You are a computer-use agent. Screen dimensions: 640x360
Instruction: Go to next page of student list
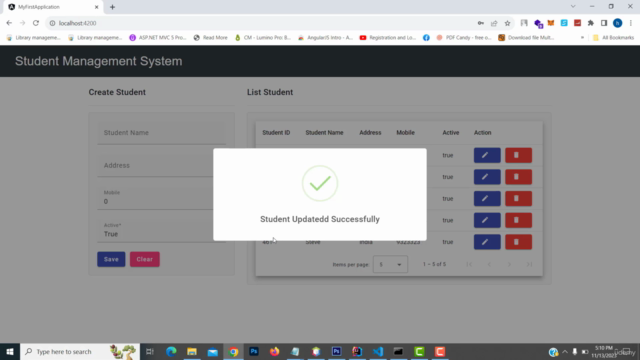509,264
